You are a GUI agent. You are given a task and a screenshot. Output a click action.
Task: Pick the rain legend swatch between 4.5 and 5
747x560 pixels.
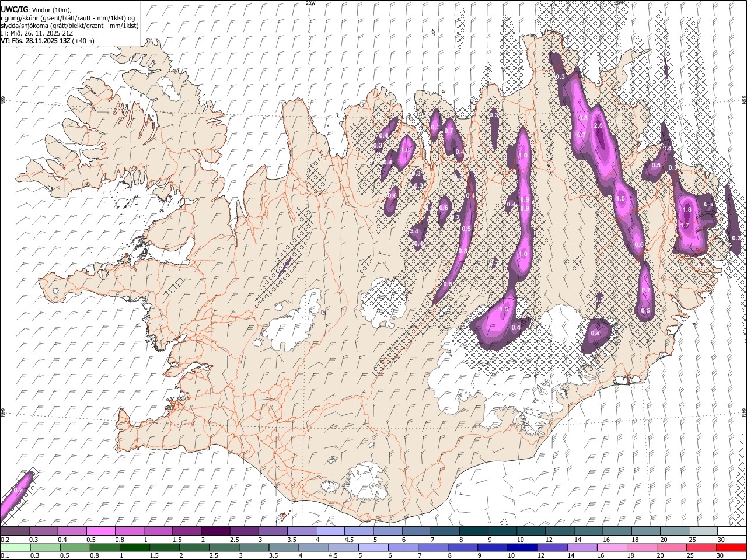point(343,548)
